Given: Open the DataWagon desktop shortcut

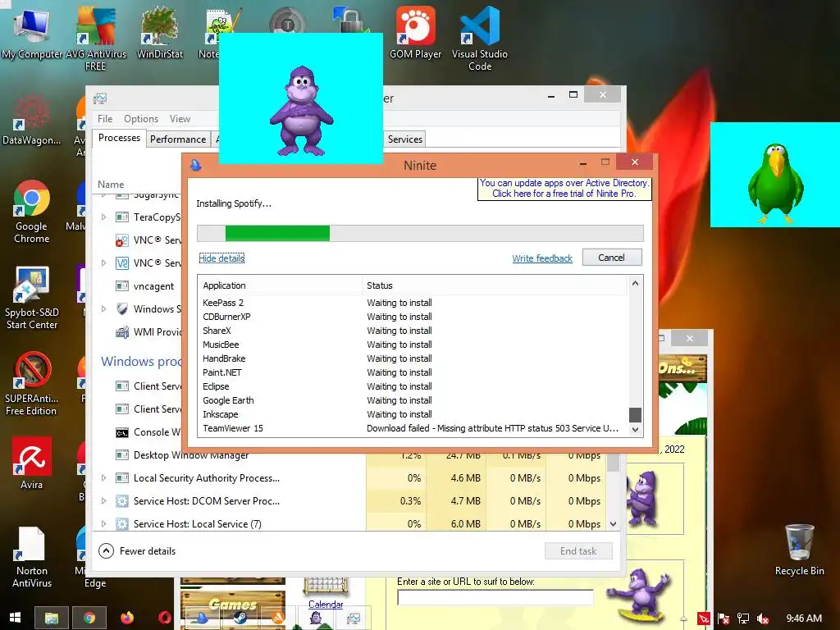Looking at the screenshot, I should tap(32, 120).
